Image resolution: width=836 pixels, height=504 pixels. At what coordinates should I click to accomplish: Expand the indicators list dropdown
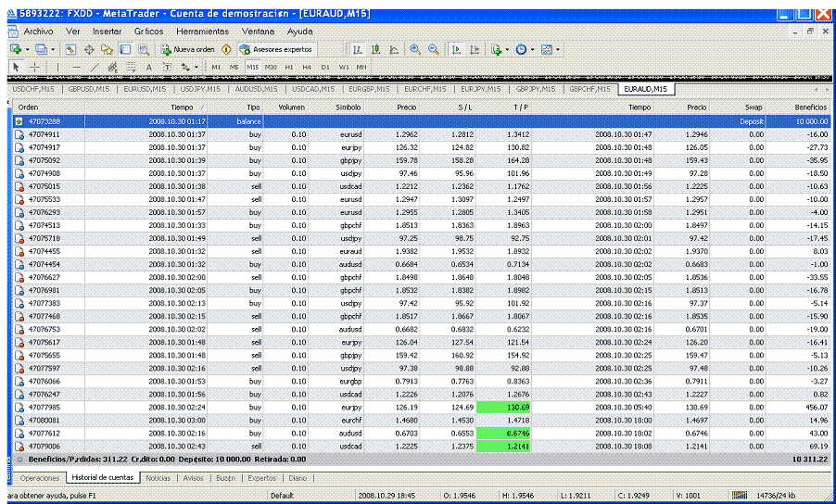point(507,49)
